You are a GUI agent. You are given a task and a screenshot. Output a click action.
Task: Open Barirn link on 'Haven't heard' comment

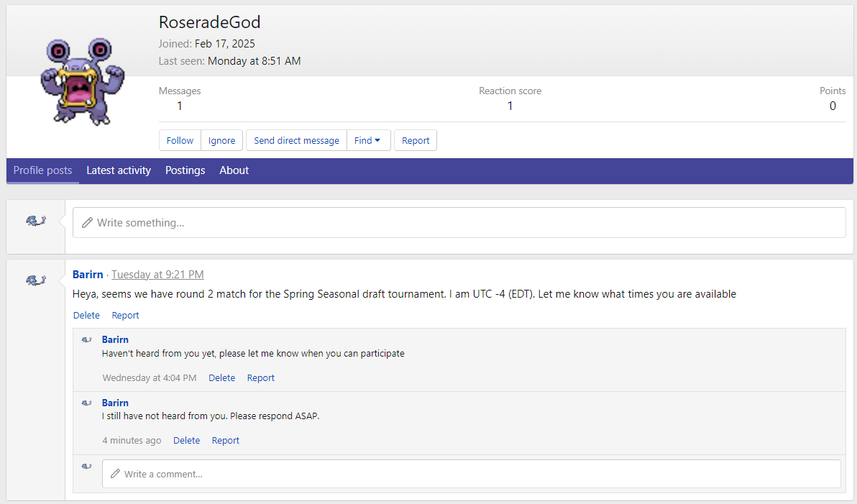(x=115, y=339)
